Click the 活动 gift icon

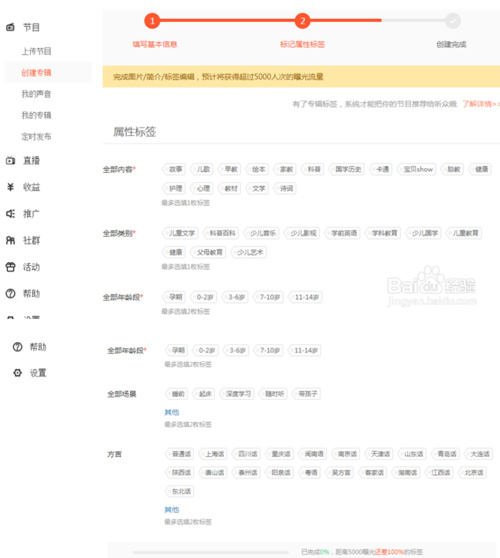(x=10, y=267)
